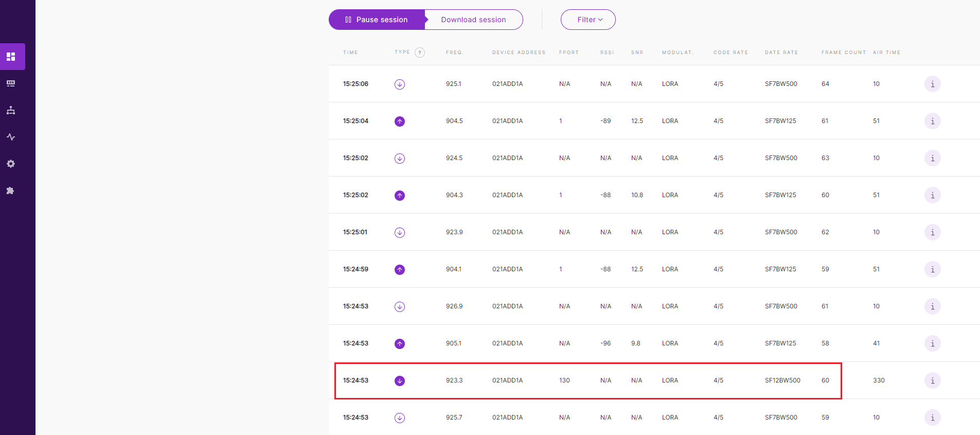Click the RSSI column header
This screenshot has width=980, height=435.
607,53
